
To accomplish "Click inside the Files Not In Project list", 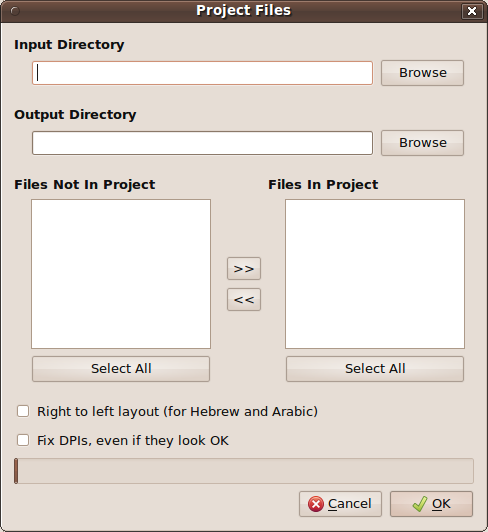I will click(x=121, y=274).
